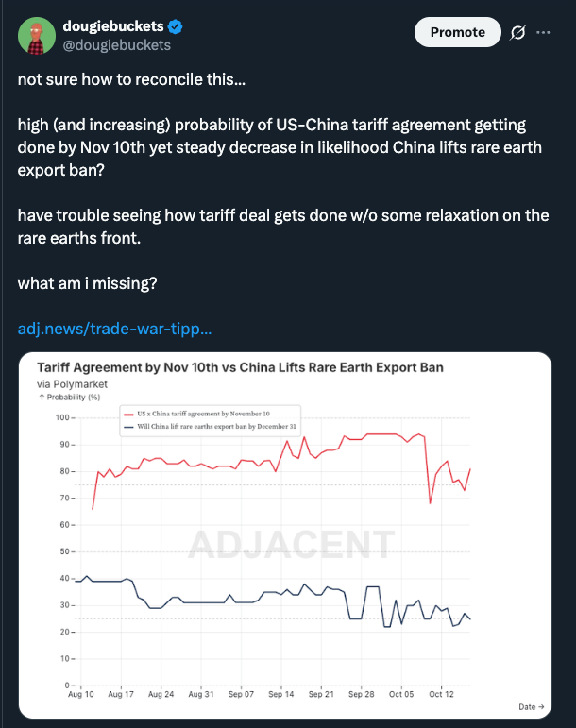Click the ADJACENT watermark on the chart
The width and height of the screenshot is (576, 728).
coord(289,545)
